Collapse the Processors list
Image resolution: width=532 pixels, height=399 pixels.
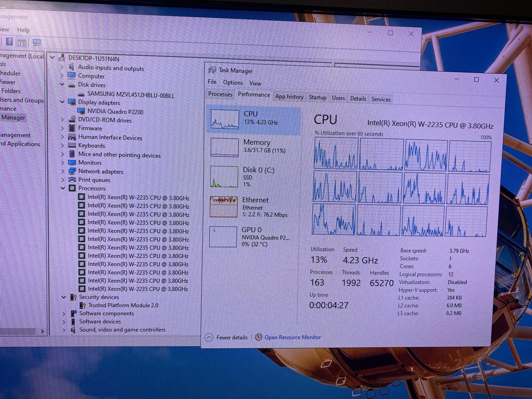click(x=63, y=188)
